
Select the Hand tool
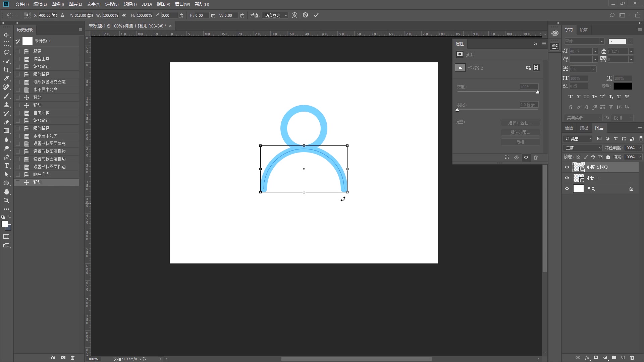[6, 192]
